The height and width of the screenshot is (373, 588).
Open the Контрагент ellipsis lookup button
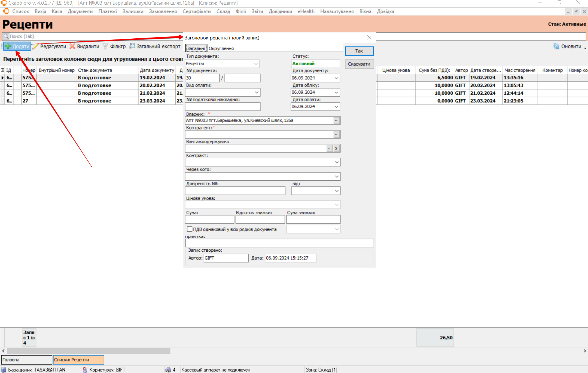[337, 134]
